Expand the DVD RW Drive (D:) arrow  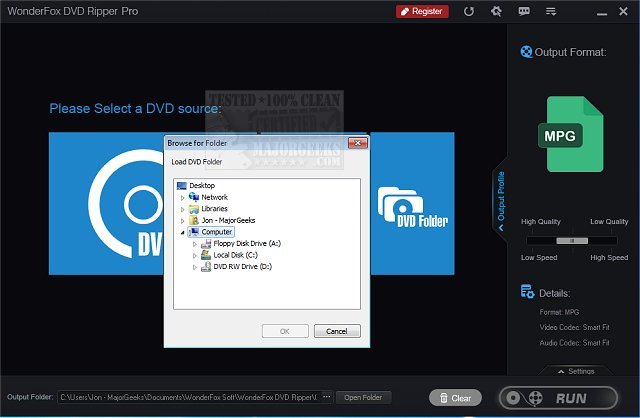[x=195, y=267]
